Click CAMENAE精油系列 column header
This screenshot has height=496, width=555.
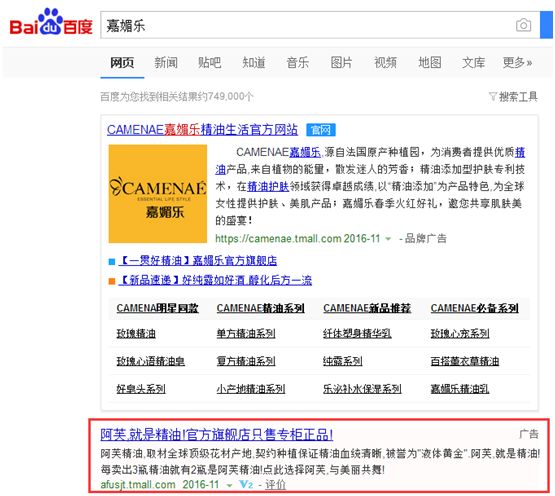coord(261,308)
